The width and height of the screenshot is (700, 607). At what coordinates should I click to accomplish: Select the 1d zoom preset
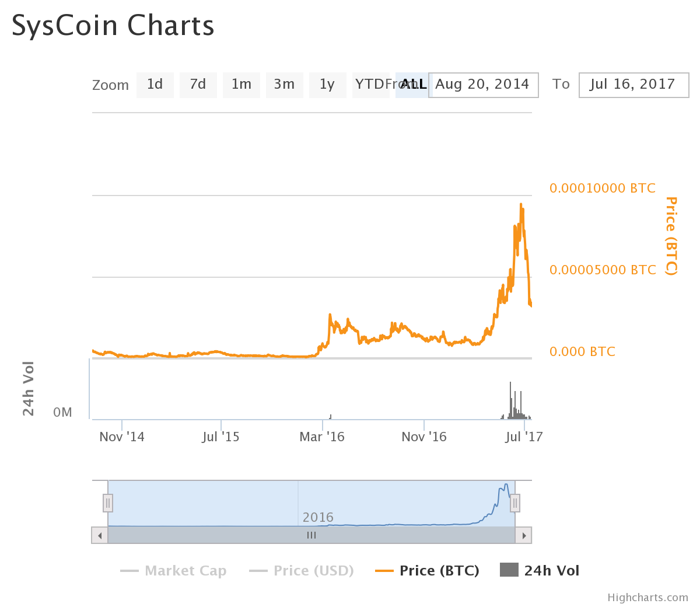155,85
